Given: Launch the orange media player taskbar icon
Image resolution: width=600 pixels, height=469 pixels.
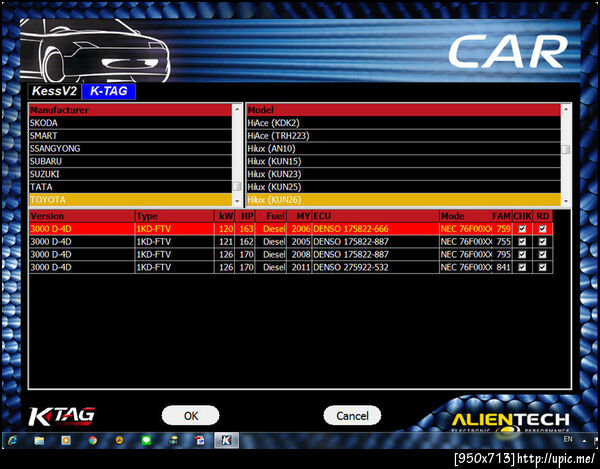Looking at the screenshot, I should coord(66,441).
